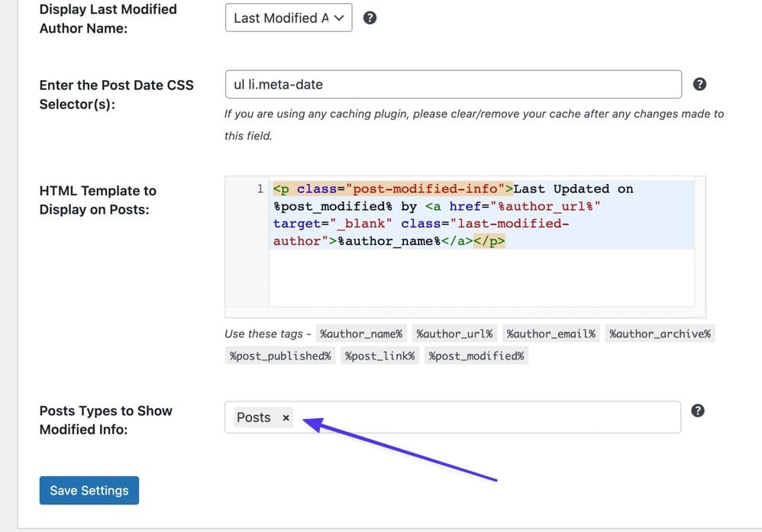
Task: Insert the %post_published% tag
Action: point(279,356)
